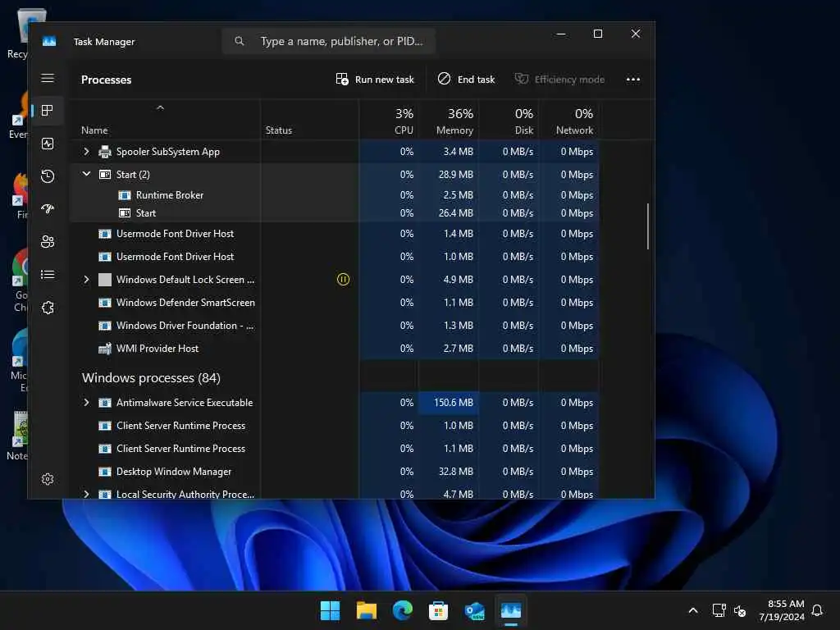This screenshot has width=840, height=630.
Task: Select the Start child process row
Action: (335, 213)
